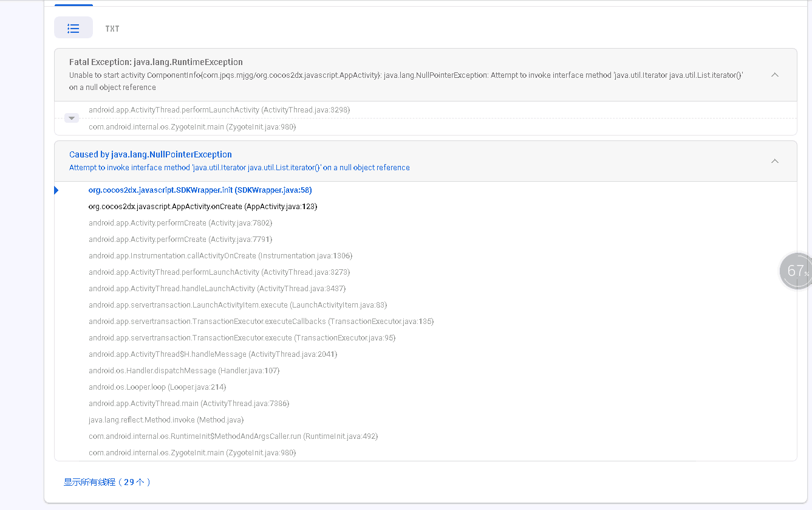812x510 pixels.
Task: Select the Looper.loop (Looper.java:214) frame
Action: tap(157, 387)
